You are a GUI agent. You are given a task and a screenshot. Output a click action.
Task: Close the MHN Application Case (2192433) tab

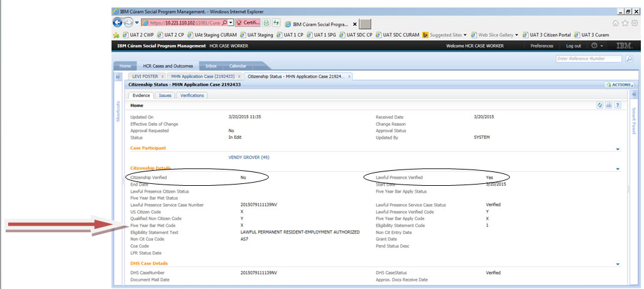[x=239, y=77]
